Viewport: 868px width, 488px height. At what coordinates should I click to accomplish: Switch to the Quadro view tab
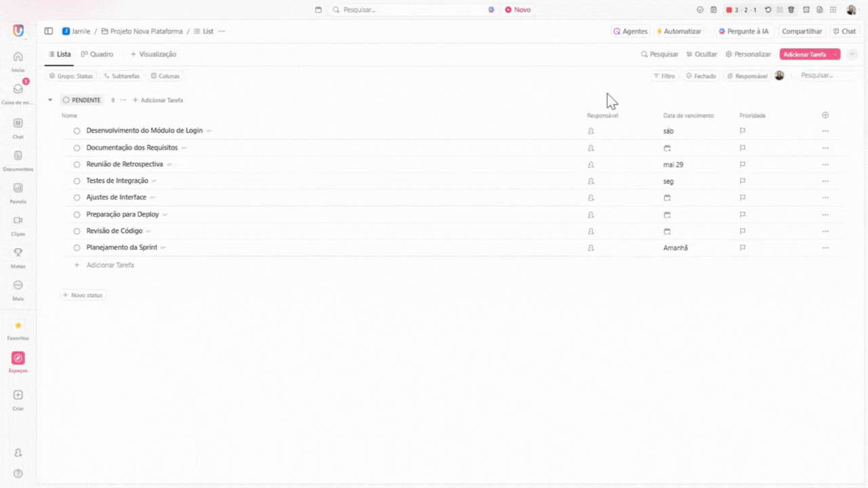coord(97,54)
